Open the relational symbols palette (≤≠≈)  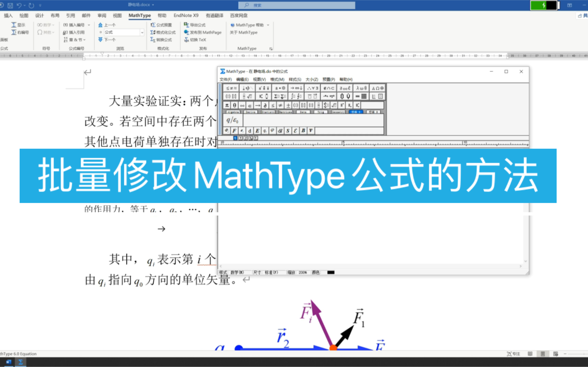click(231, 88)
